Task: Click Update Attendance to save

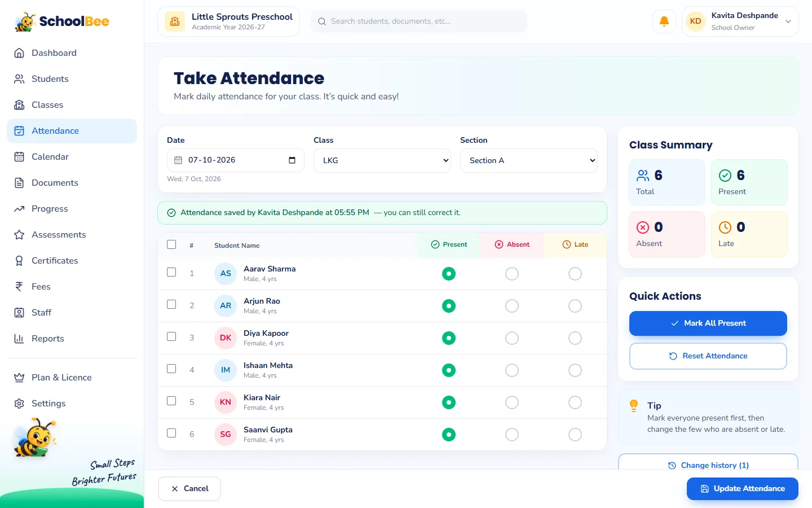Action: (743, 489)
